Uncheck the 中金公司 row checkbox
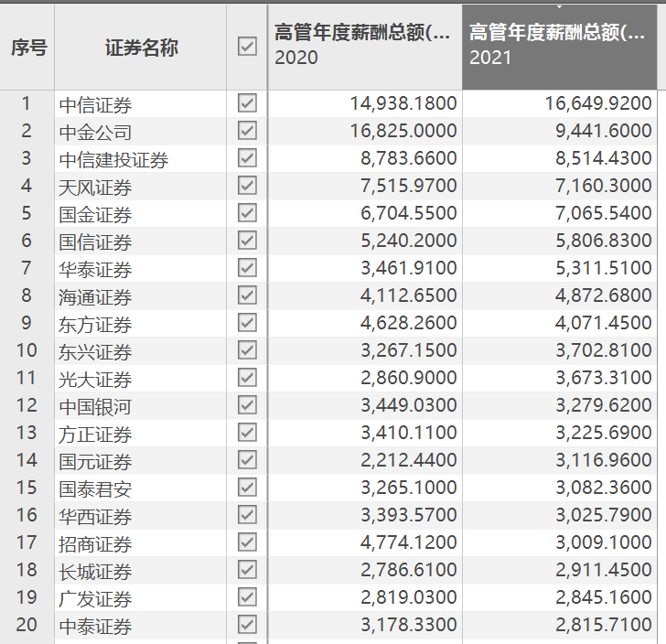 coord(247,131)
